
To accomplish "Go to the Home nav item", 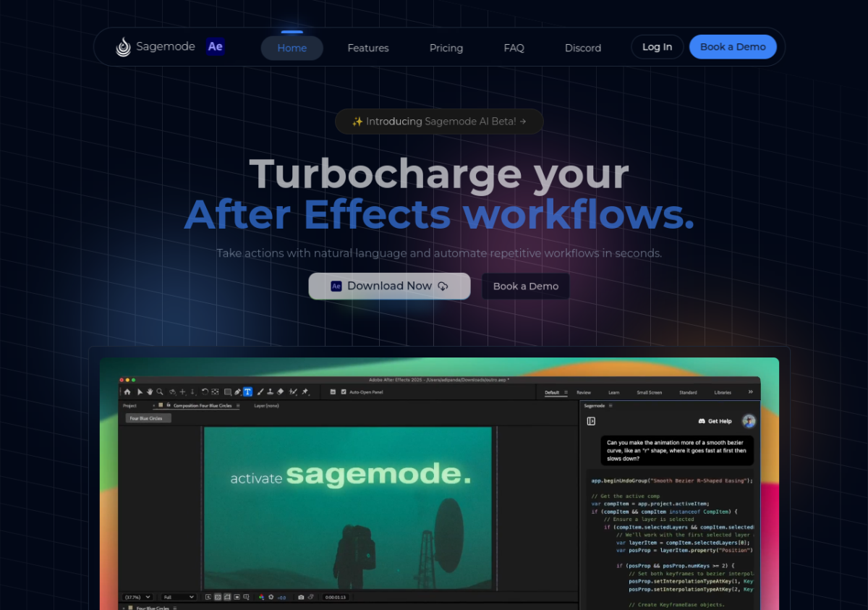I will [x=292, y=48].
